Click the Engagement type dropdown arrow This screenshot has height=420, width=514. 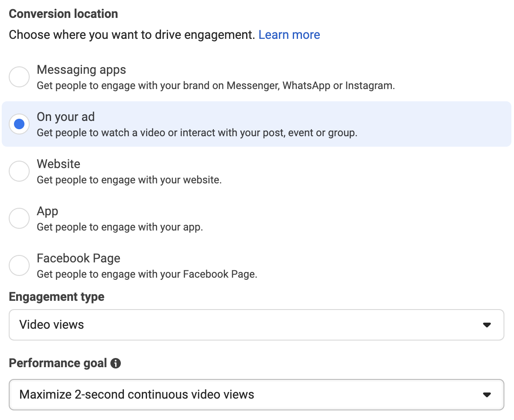(x=487, y=325)
